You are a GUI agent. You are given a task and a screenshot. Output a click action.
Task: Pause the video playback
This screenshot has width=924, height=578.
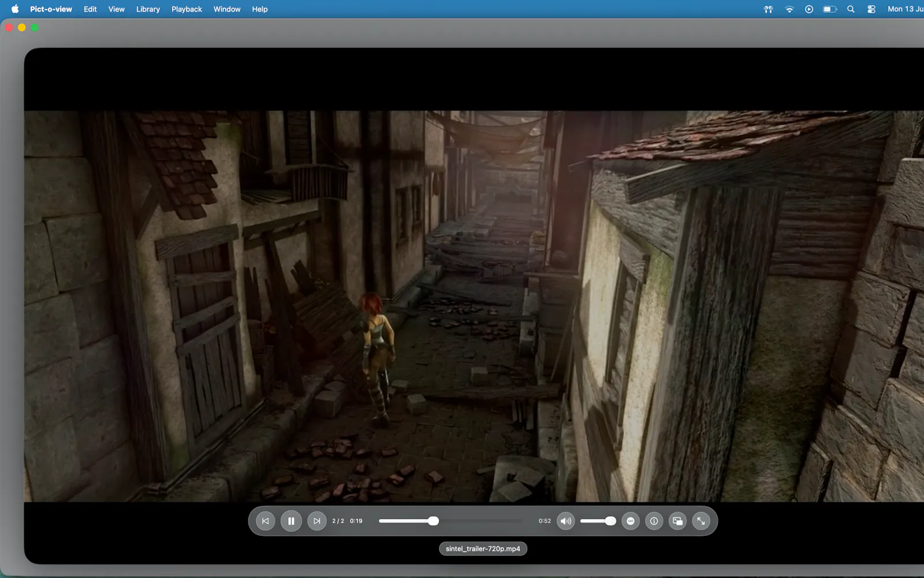(x=291, y=521)
